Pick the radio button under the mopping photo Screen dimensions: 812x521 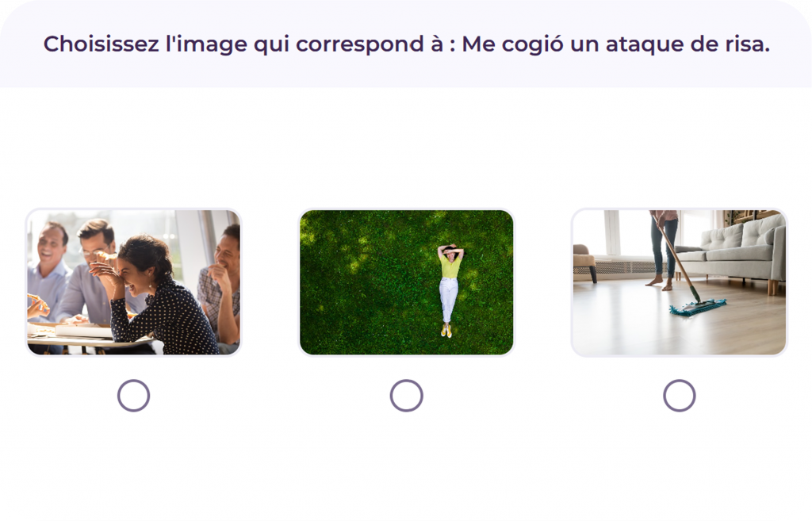point(679,396)
